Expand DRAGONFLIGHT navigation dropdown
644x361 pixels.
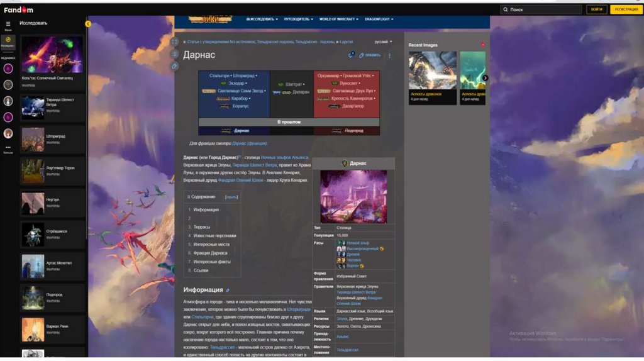[379, 19]
